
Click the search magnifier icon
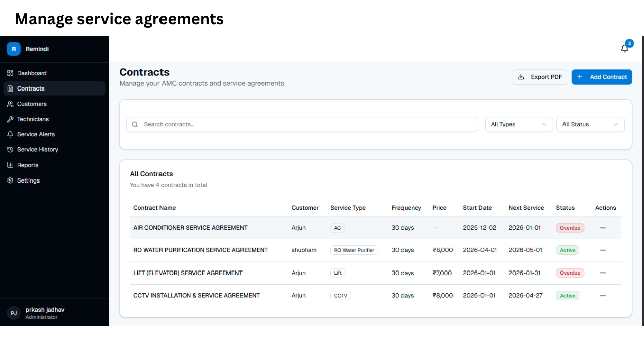click(x=135, y=124)
